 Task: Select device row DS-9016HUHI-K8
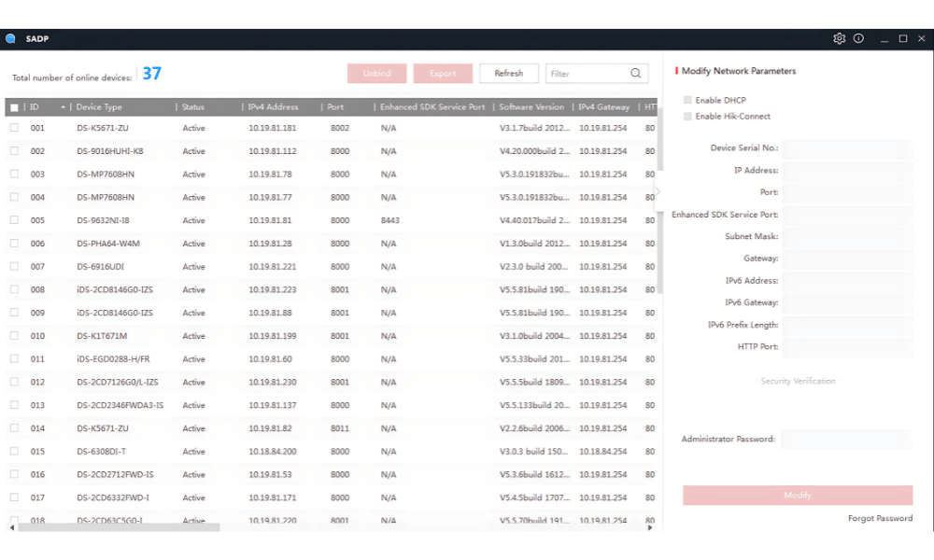332,151
